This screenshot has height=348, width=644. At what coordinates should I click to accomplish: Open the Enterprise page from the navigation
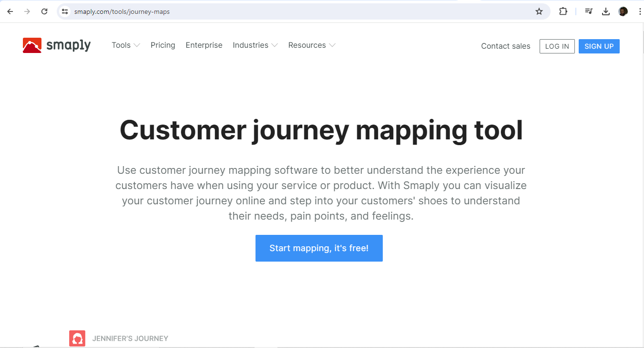coord(204,45)
